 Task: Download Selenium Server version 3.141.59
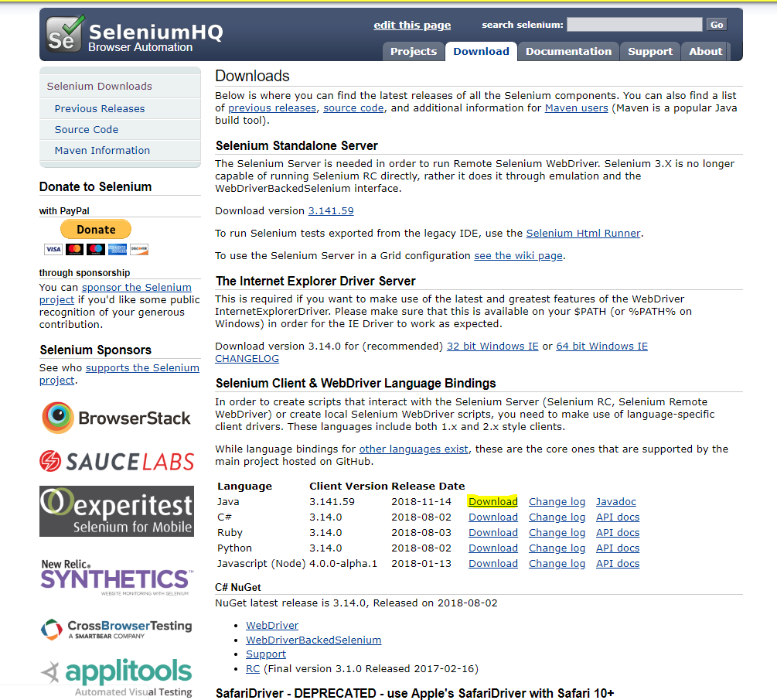click(331, 210)
